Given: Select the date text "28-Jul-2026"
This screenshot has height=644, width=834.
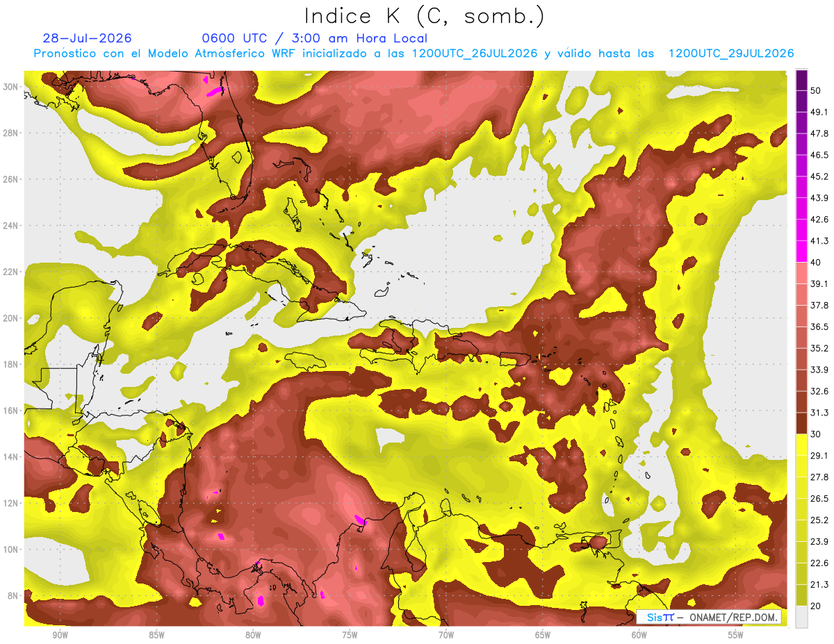Looking at the screenshot, I should point(87,38).
